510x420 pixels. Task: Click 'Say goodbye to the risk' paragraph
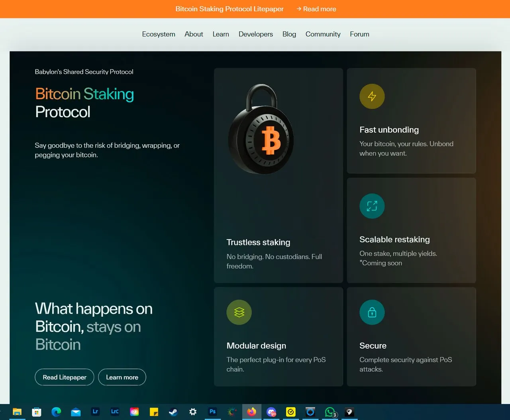(x=107, y=150)
